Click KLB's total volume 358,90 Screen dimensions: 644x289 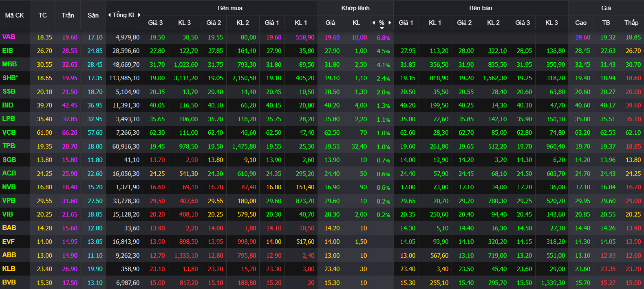tap(130, 269)
